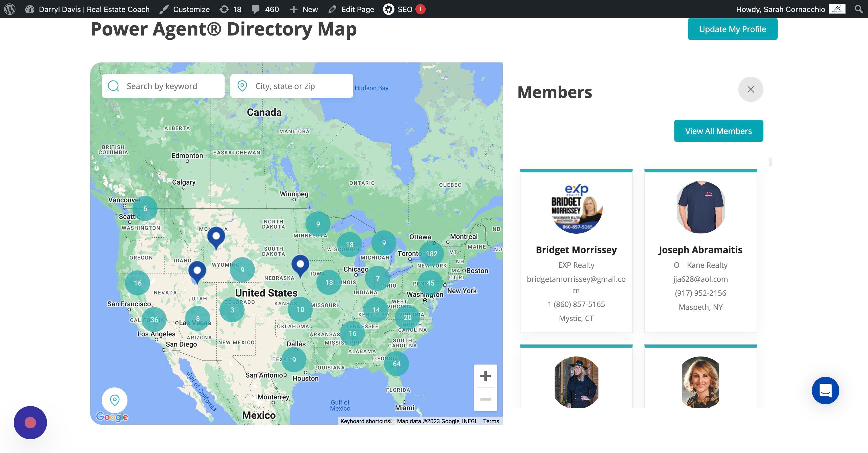Image resolution: width=868 pixels, height=453 pixels.
Task: Open the New content menu
Action: (x=304, y=9)
